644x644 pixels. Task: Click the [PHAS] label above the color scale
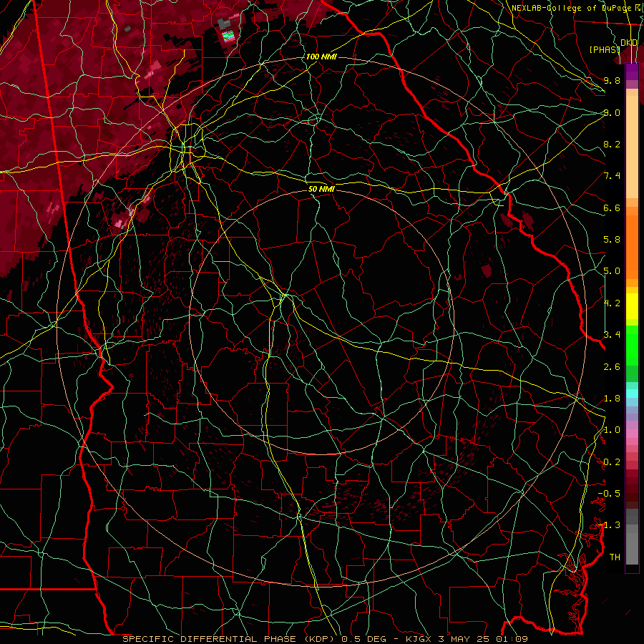[605, 49]
